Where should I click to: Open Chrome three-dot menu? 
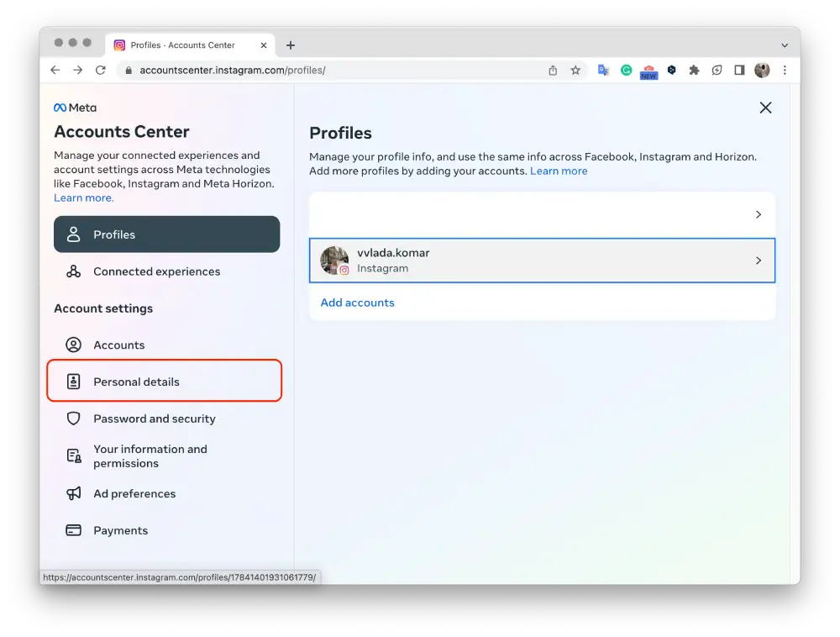point(785,71)
